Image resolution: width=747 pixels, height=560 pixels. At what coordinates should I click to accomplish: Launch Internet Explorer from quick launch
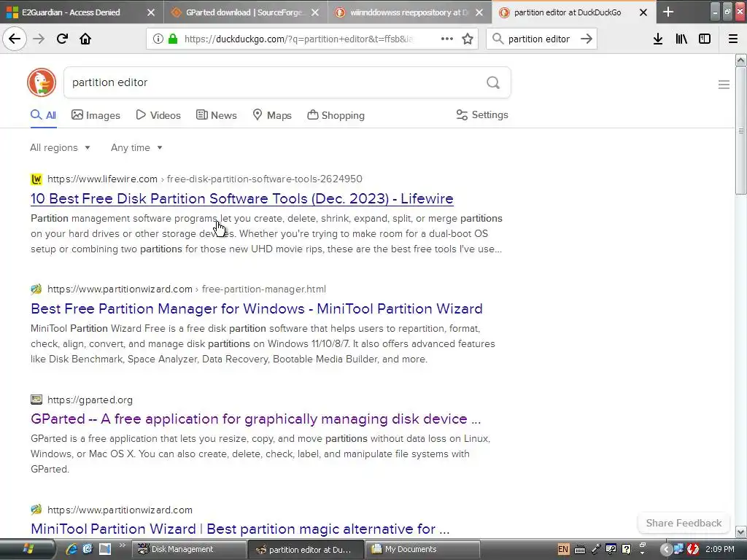[72, 549]
